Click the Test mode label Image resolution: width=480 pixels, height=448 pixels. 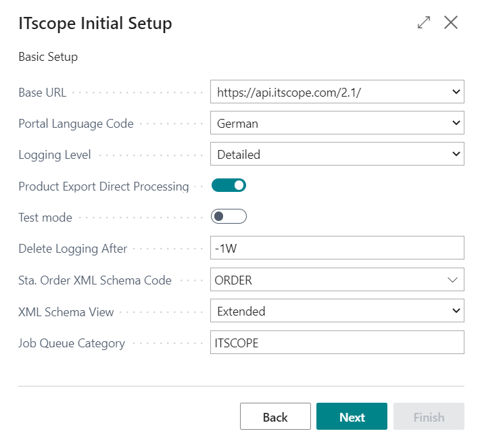click(x=45, y=218)
